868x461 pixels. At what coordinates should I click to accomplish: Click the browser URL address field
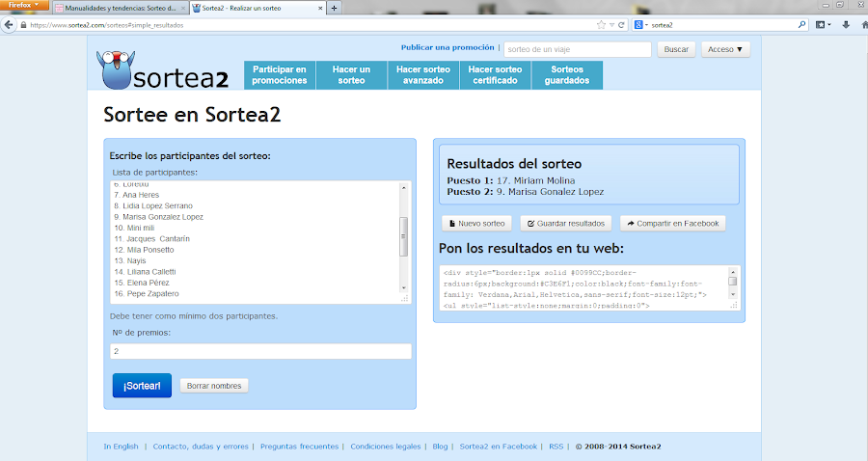coord(312,25)
